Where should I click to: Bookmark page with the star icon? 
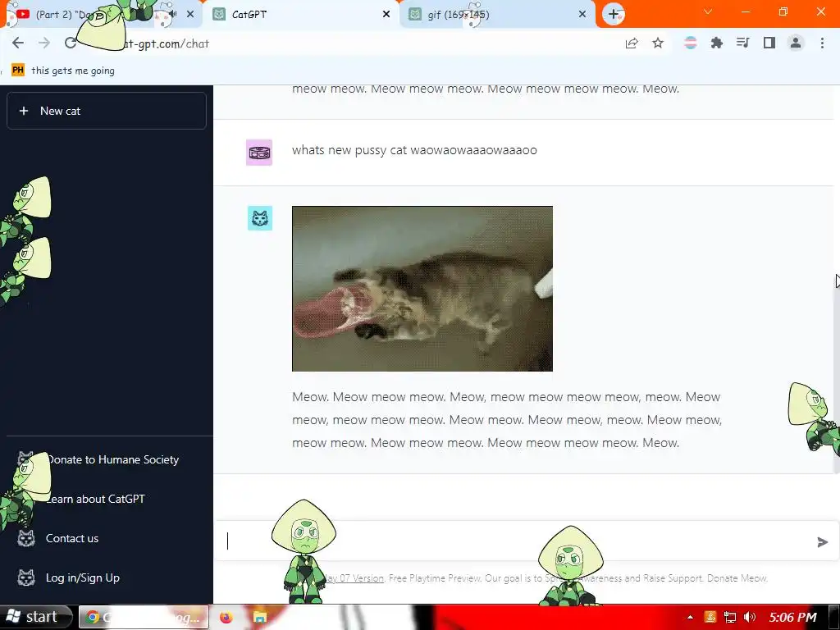pos(658,43)
